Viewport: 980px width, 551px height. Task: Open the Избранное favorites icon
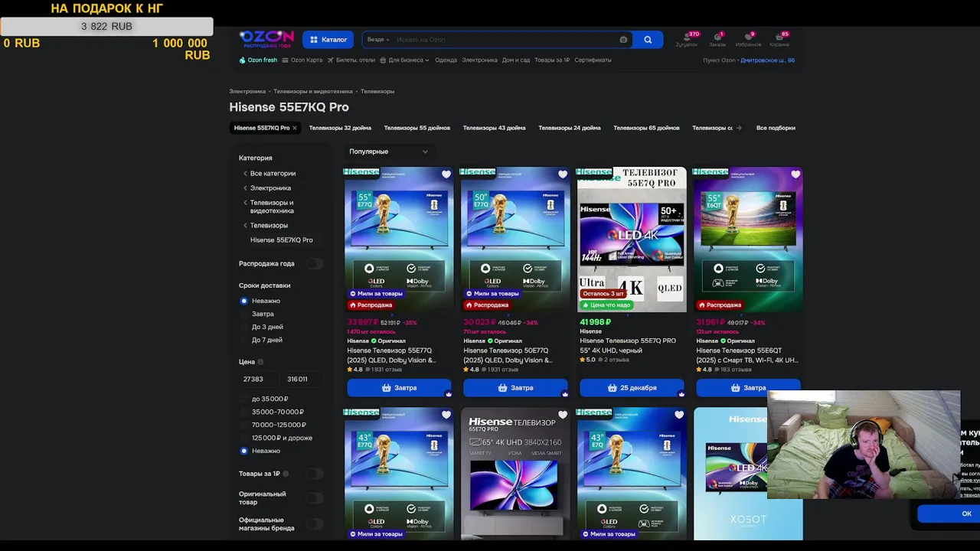coord(748,39)
